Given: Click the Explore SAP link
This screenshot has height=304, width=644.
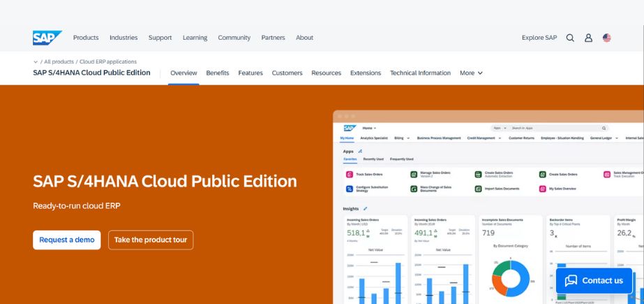Looking at the screenshot, I should click(x=539, y=38).
